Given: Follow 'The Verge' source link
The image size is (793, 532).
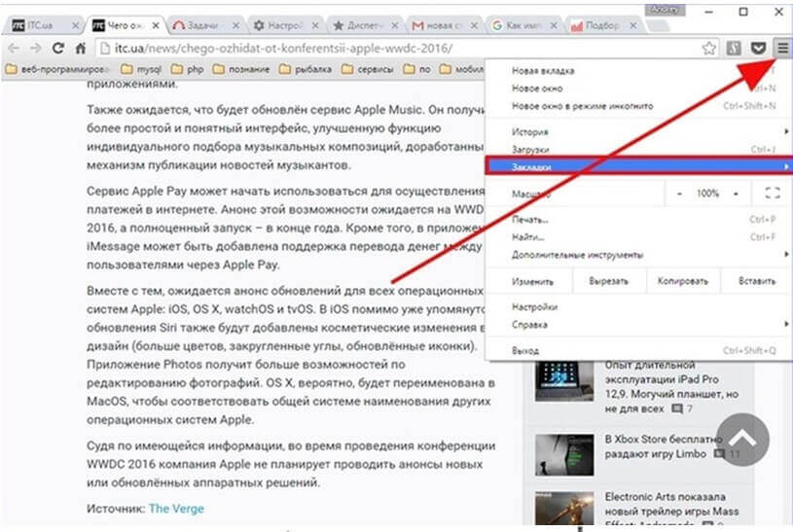Looking at the screenshot, I should [176, 509].
